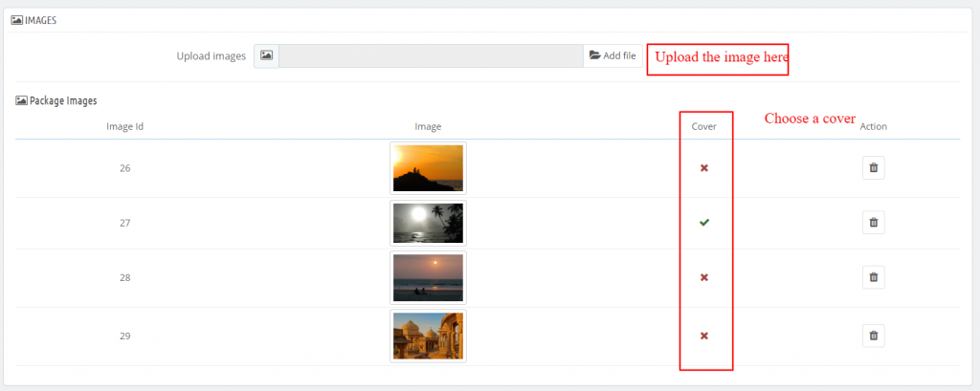Screen dimensions: 980x391
Task: Click the upload images file path field
Action: click(431, 55)
